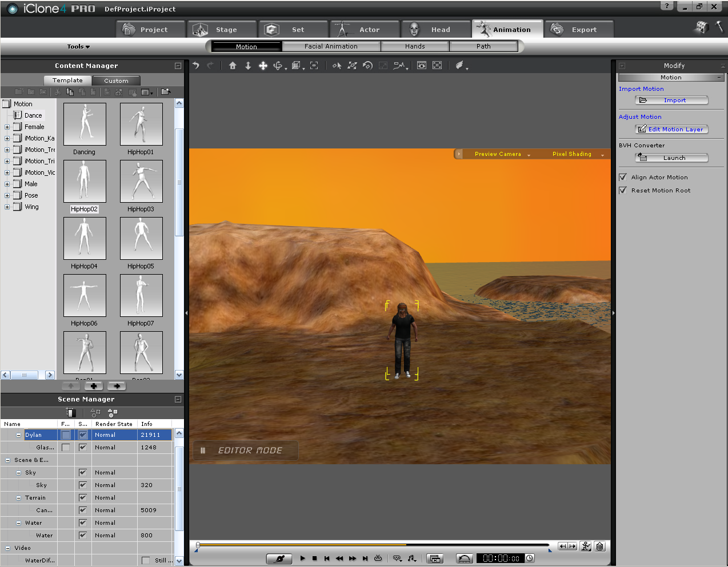Open the Preview Camera dropdown
The width and height of the screenshot is (728, 567).
(502, 154)
